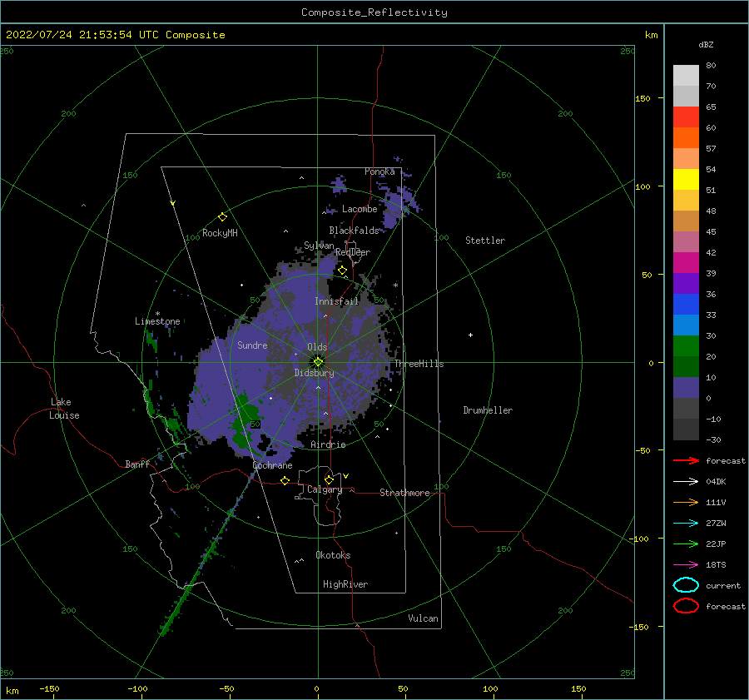Click the Vulcan label

coord(424,618)
